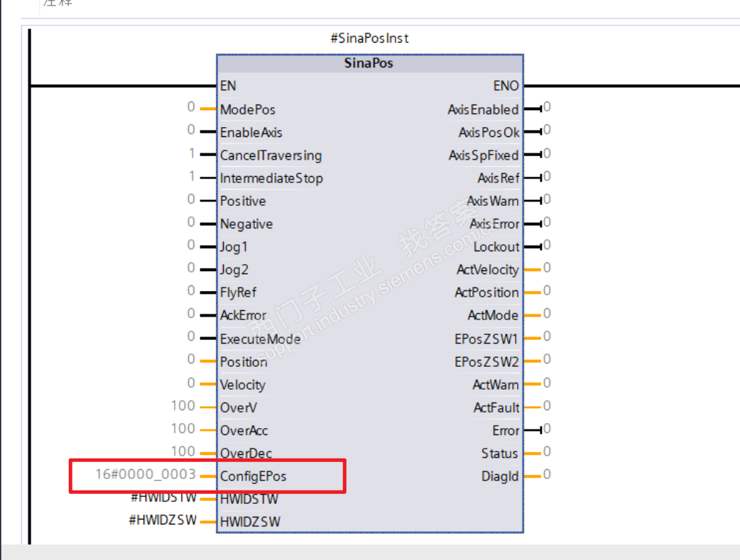Select the DiagId output parameter
740x560 pixels.
pyautogui.click(x=500, y=476)
